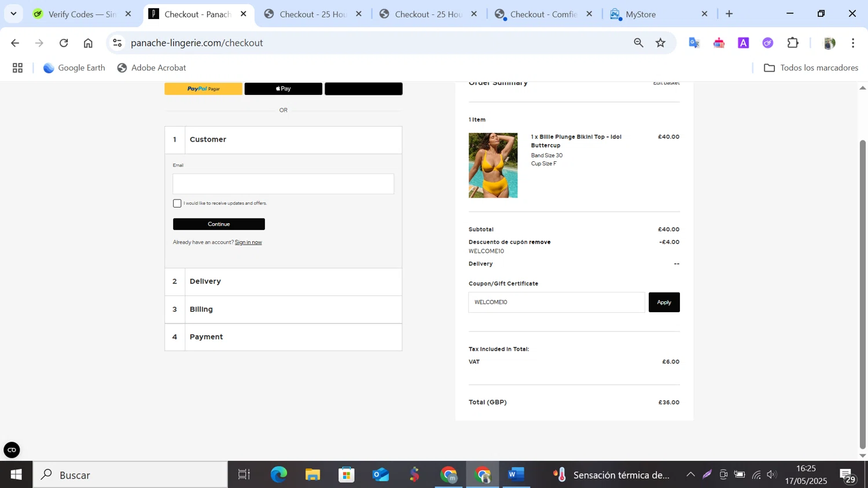The width and height of the screenshot is (868, 488).
Task: Open the purple A extension icon
Action: pyautogui.click(x=743, y=43)
